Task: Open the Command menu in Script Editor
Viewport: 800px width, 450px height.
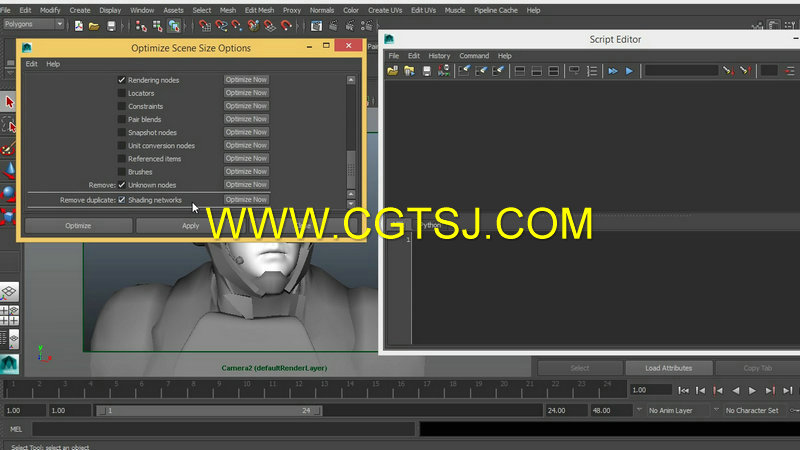Action: tap(473, 56)
